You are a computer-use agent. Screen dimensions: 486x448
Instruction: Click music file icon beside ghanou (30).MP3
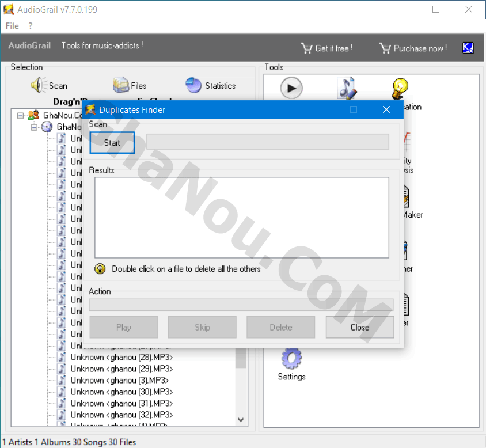pos(62,392)
